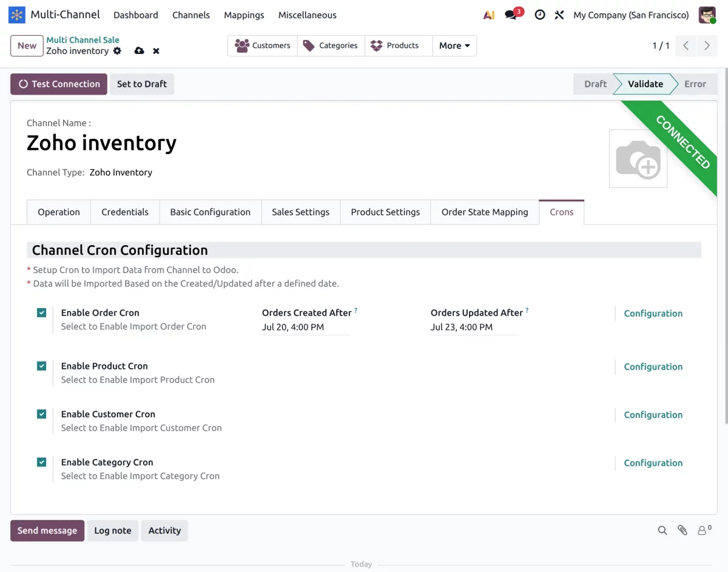The image size is (728, 572).
Task: Open the activities clock icon
Action: click(x=540, y=15)
